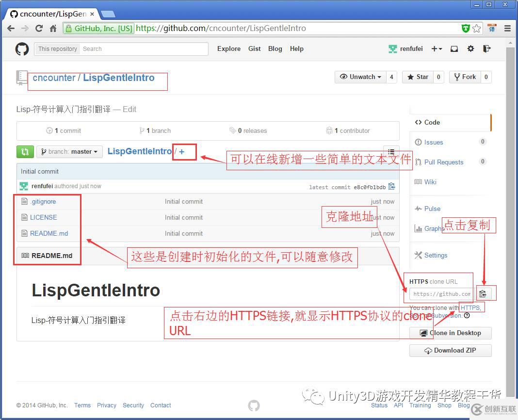Click the clone help question mark icon
This screenshot has height=420, width=518.
[x=467, y=316]
